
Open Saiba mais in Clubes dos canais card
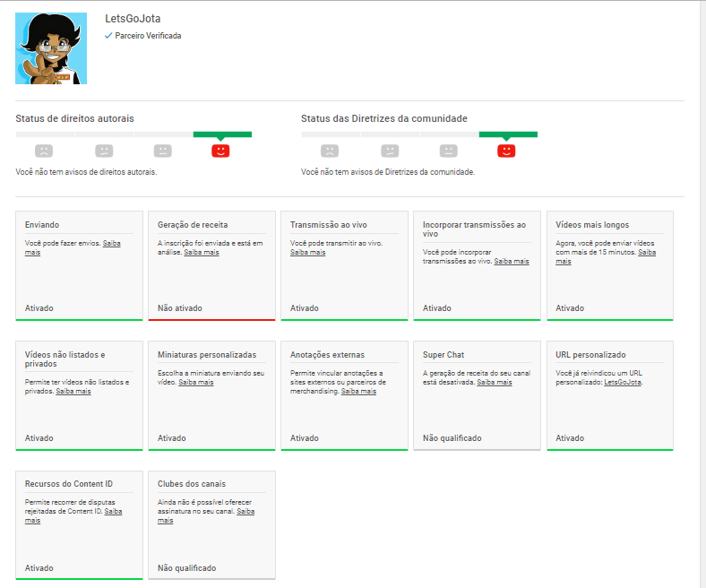tap(245, 512)
